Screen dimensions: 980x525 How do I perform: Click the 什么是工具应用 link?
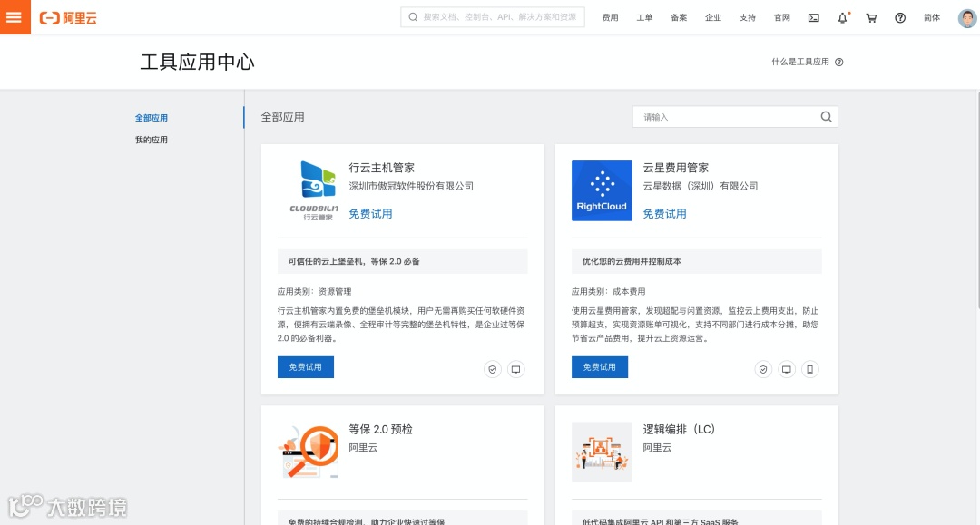pyautogui.click(x=800, y=62)
